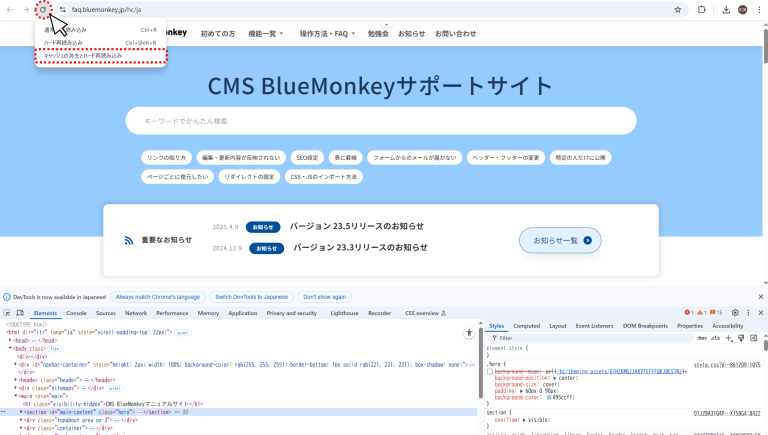Select キャッシュの消去とハード再読み込み menu item
The width and height of the screenshot is (768, 435).
[x=101, y=56]
